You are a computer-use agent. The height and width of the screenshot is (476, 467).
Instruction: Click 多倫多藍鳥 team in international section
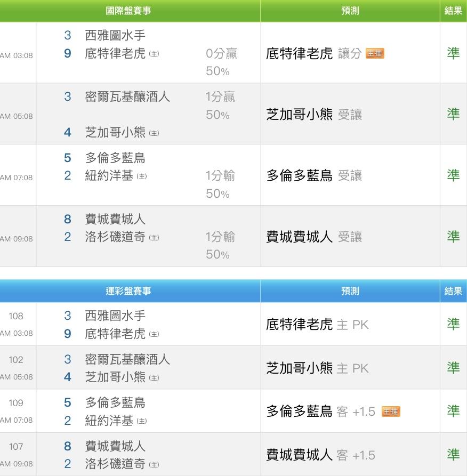tap(115, 158)
